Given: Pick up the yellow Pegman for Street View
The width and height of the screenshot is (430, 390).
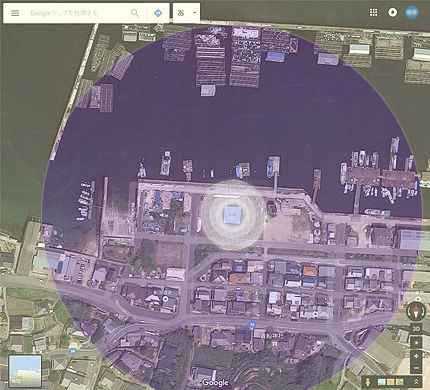Looking at the screenshot, I should click(368, 382).
